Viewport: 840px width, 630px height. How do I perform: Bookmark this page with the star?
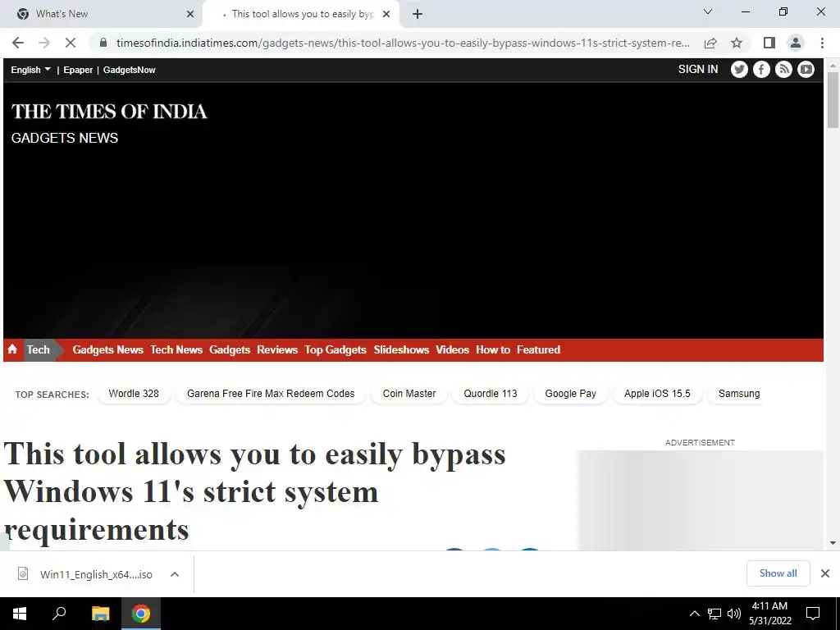click(x=737, y=43)
